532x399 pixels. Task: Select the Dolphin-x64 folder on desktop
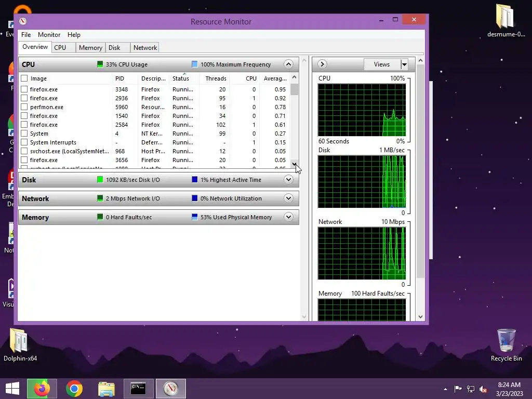point(20,345)
